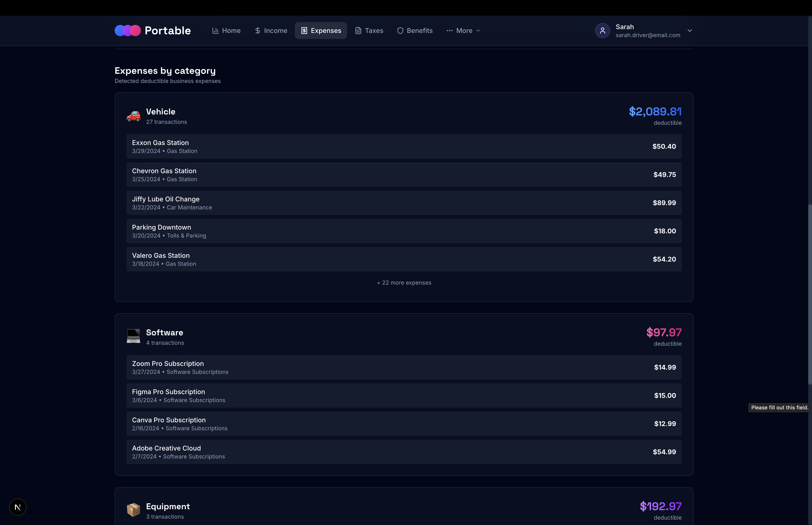The width and height of the screenshot is (812, 525).
Task: Go to the Income tab
Action: point(271,31)
